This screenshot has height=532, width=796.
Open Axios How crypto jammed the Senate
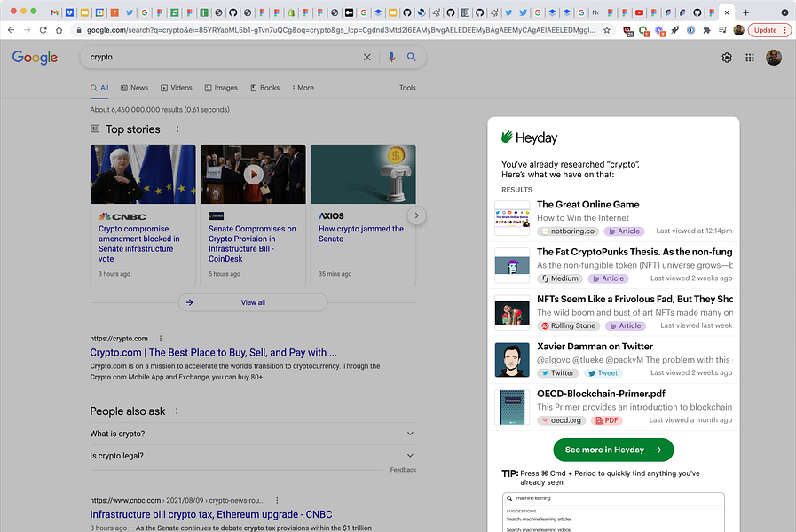tap(361, 234)
